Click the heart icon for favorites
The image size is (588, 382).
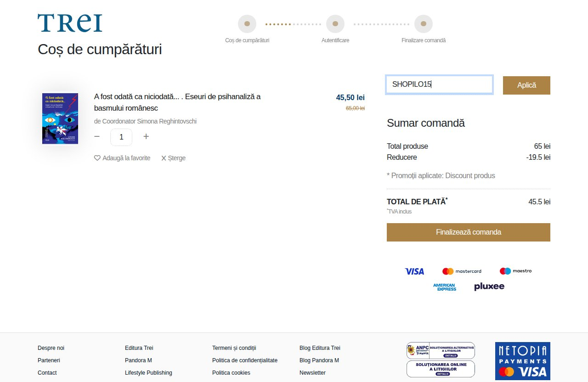[97, 158]
